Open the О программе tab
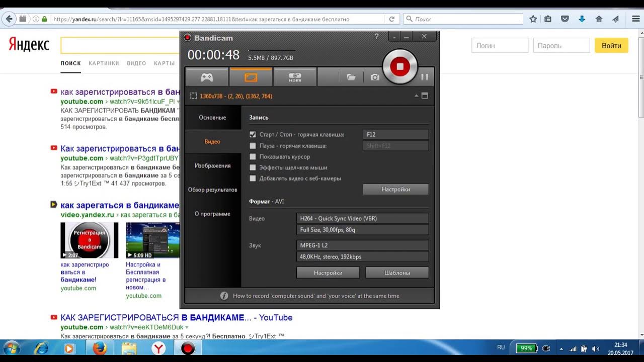This screenshot has width=644, height=362. (212, 214)
